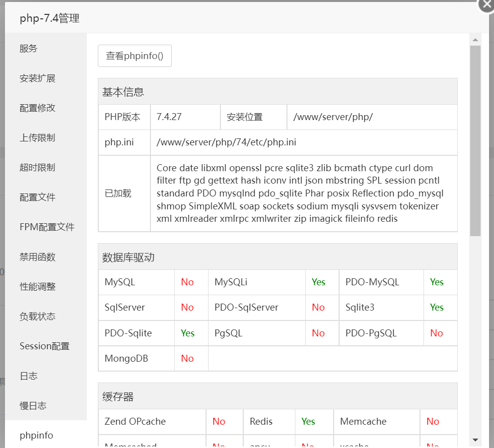The width and height of the screenshot is (494, 448).
Task: Click the vertical scrollbar thumb
Action: click(x=476, y=141)
